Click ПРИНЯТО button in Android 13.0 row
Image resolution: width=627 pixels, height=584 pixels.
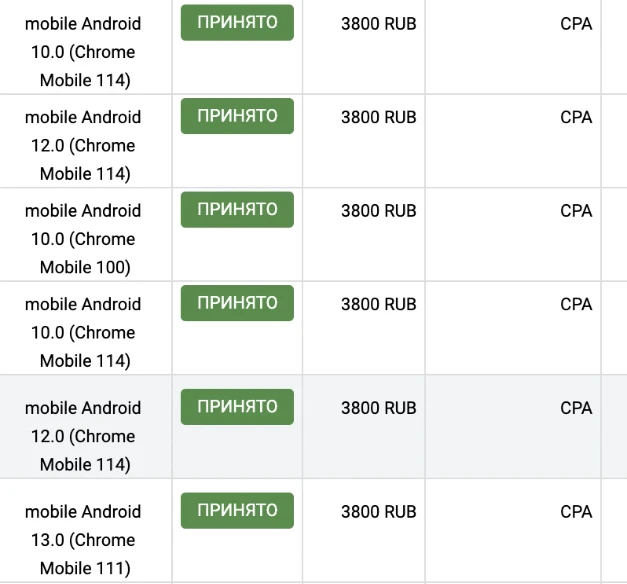point(237,510)
